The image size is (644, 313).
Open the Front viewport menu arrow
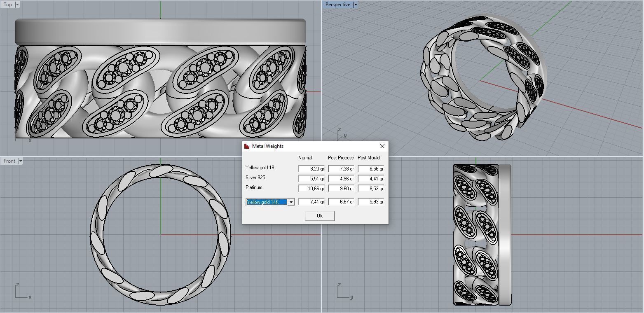20,161
